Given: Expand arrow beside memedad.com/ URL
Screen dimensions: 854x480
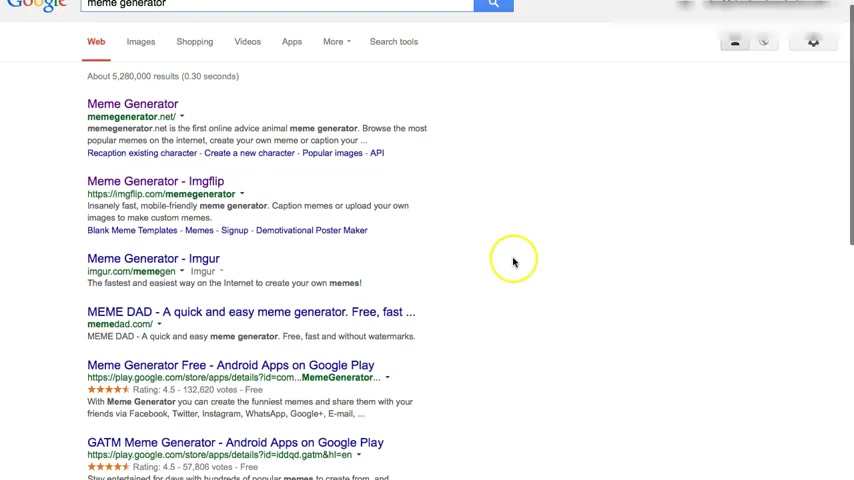Looking at the screenshot, I should point(159,324).
